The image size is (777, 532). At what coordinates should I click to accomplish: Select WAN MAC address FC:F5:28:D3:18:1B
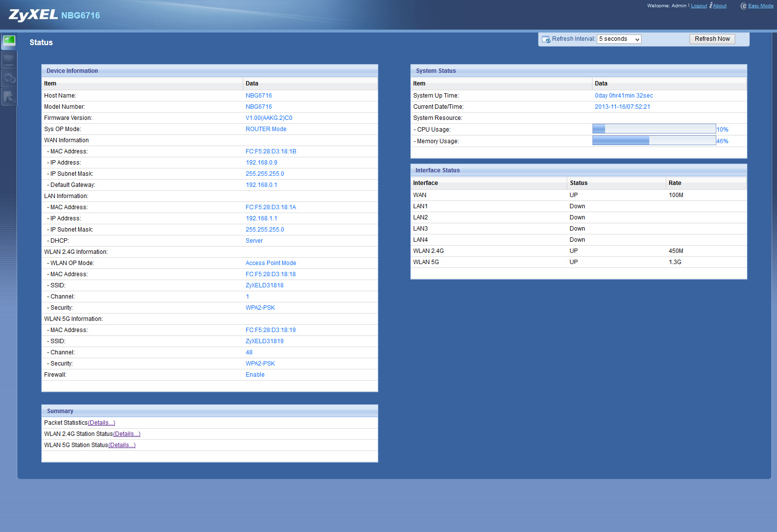tap(271, 151)
